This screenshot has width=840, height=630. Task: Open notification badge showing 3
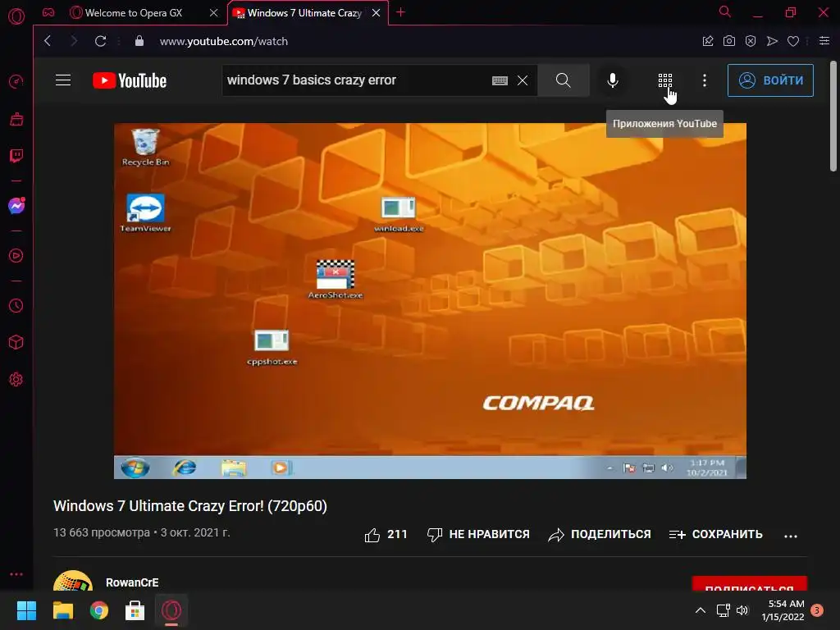click(817, 610)
